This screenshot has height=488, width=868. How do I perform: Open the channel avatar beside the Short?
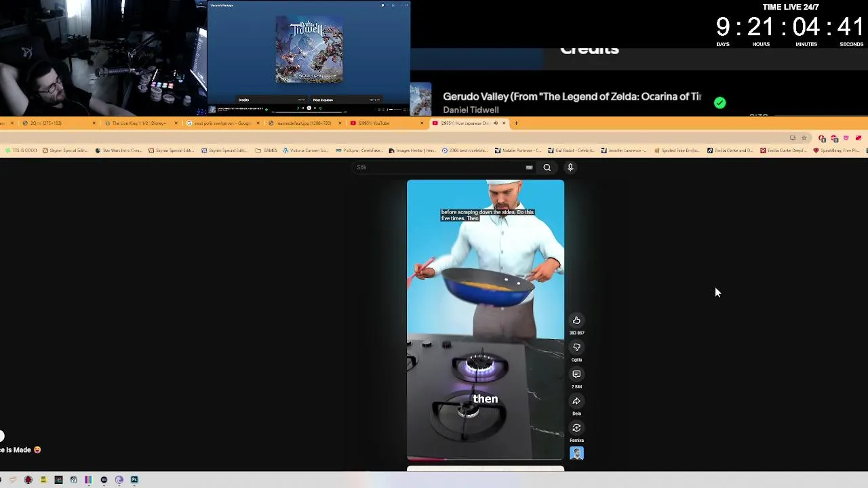[x=576, y=453]
